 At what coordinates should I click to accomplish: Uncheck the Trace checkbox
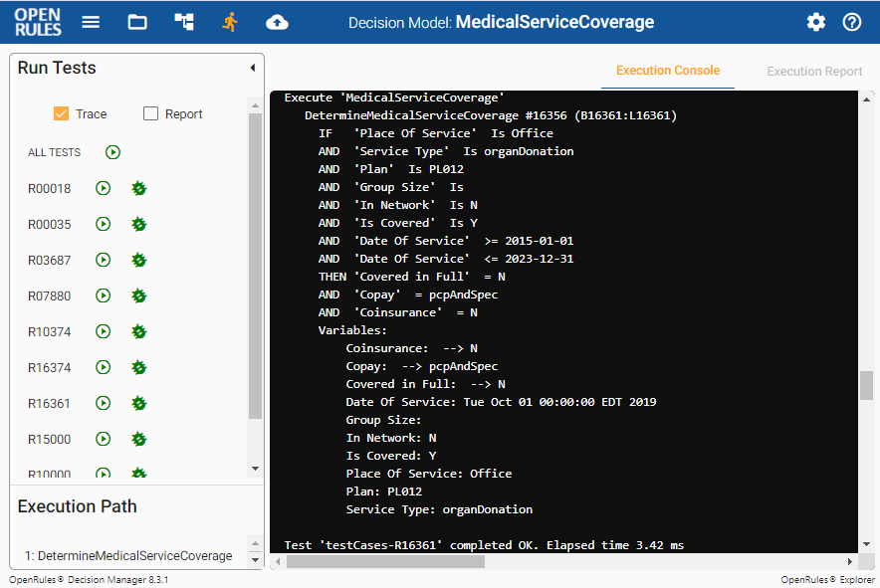[61, 113]
